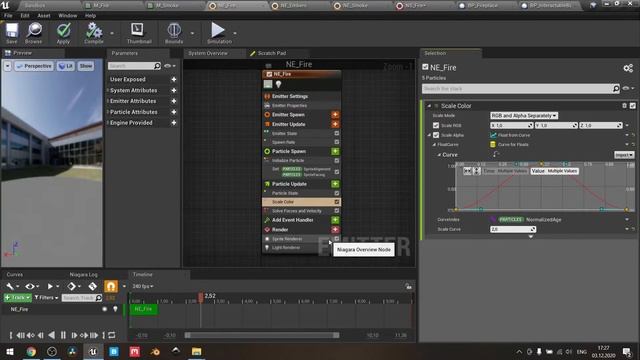Switch to the Niagara Log tab
The width and height of the screenshot is (640, 360).
click(x=83, y=275)
